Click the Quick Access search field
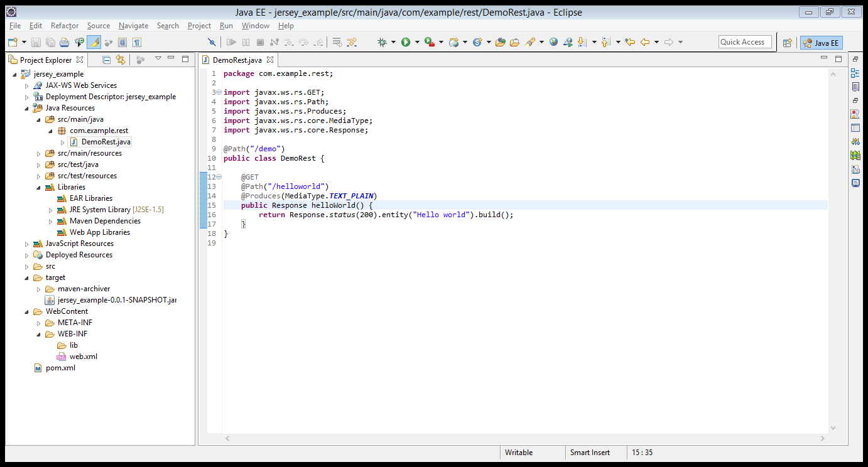This screenshot has width=868, height=467. [745, 42]
